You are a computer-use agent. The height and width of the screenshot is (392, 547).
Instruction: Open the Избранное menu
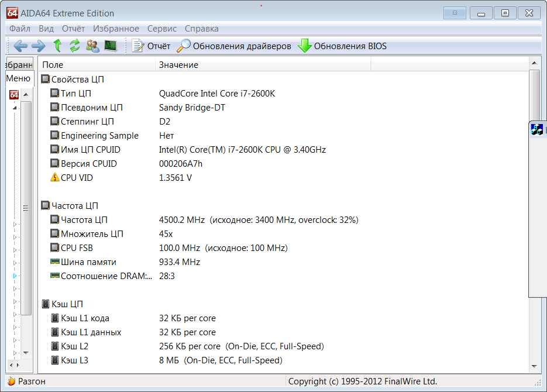coord(116,29)
